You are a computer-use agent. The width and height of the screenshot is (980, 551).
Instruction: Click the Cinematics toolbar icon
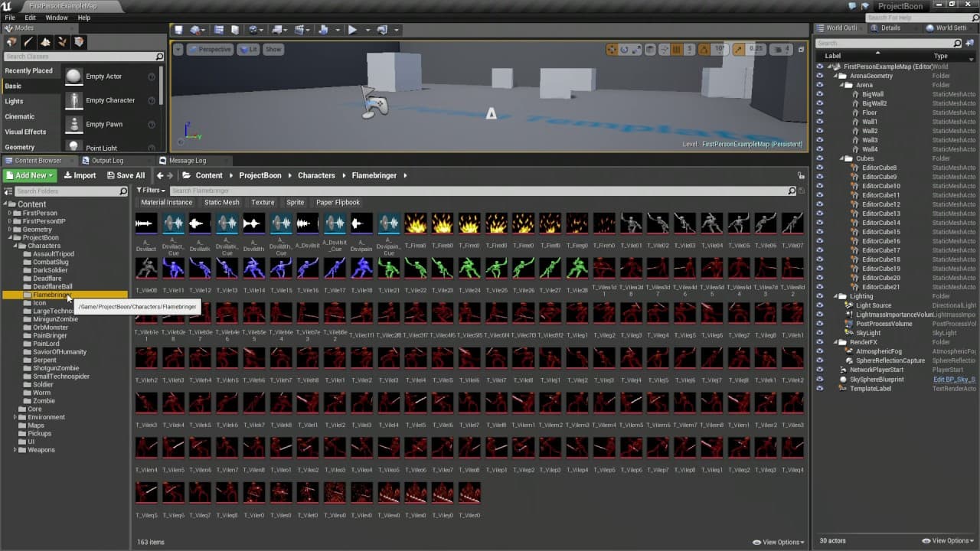click(x=300, y=29)
